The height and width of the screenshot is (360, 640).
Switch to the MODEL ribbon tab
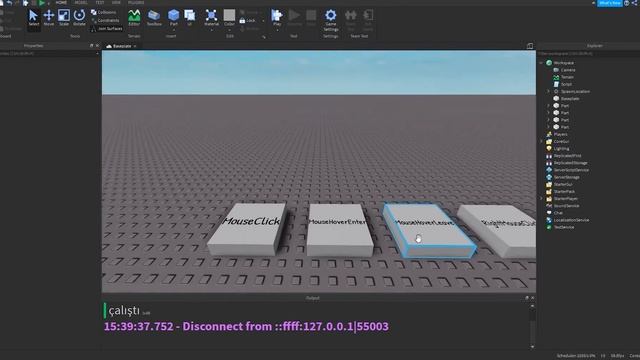(81, 2)
